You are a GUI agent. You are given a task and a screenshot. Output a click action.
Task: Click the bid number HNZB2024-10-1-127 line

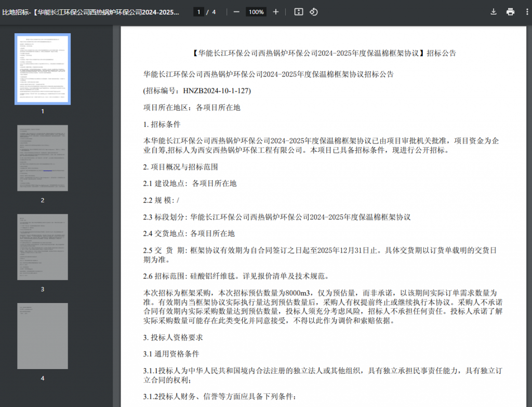click(197, 90)
